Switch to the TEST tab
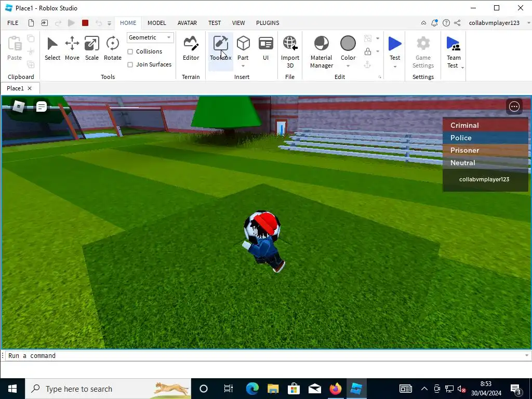The width and height of the screenshot is (532, 399). pos(215,23)
